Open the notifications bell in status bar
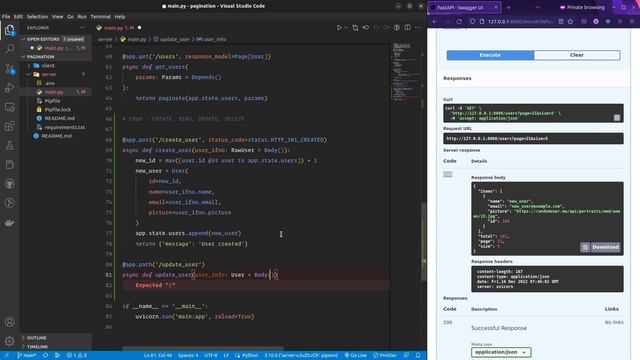Screen dimensions: 640x360 point(418,356)
